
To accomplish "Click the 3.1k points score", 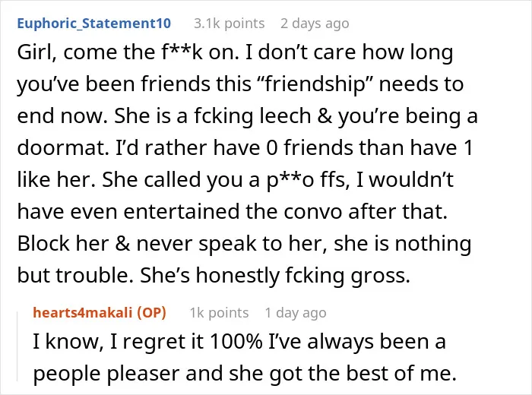I will (x=229, y=24).
